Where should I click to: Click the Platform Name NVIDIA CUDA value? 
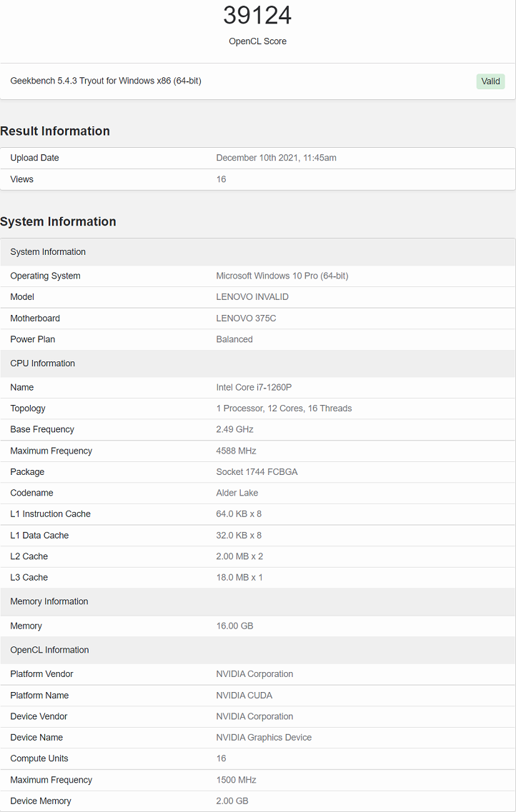tap(244, 696)
